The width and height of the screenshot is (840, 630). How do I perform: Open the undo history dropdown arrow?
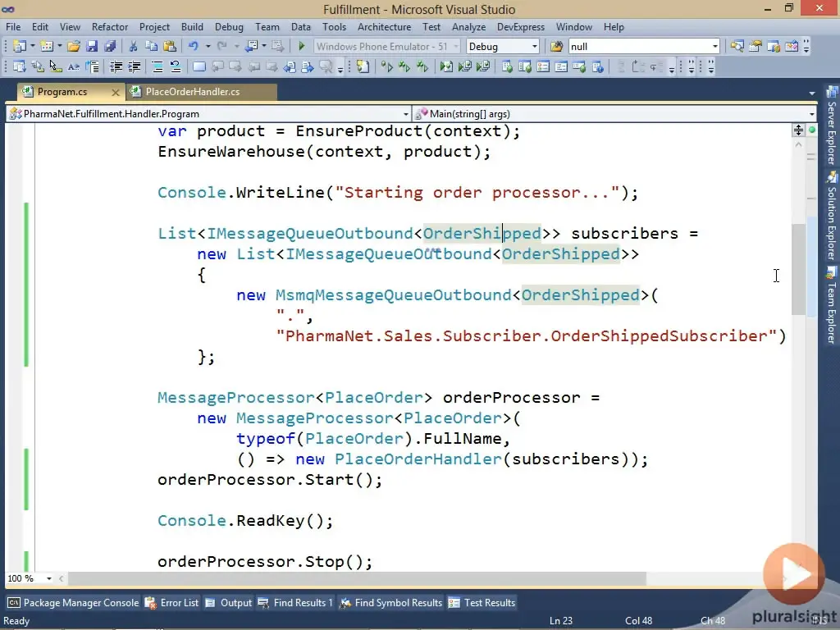[208, 47]
